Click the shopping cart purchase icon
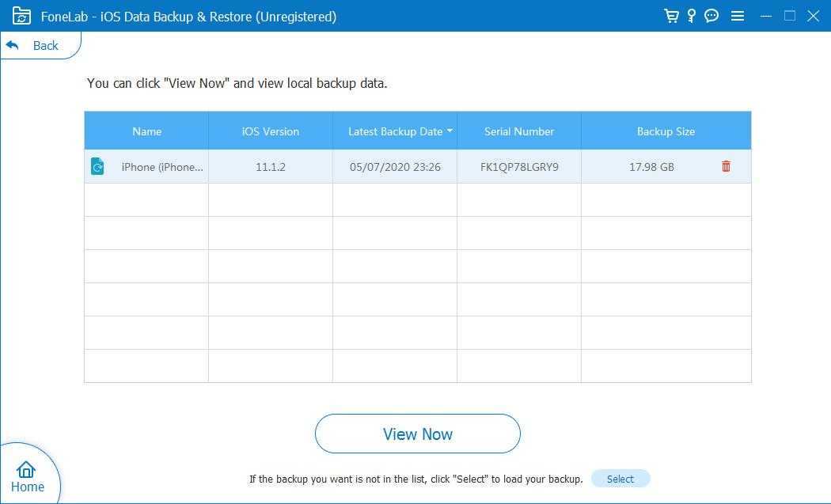 pyautogui.click(x=672, y=16)
